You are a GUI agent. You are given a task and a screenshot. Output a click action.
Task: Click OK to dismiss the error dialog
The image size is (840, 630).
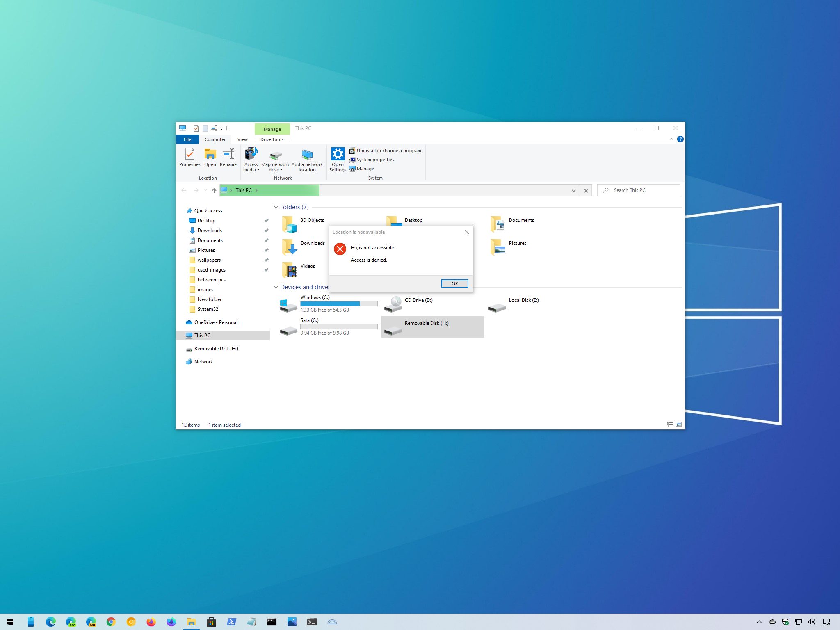click(454, 283)
